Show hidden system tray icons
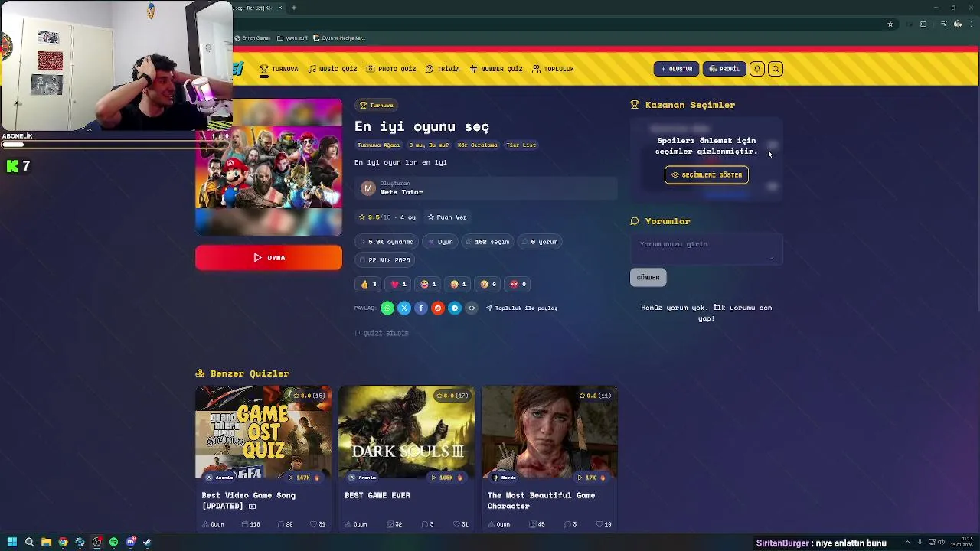Viewport: 980px width, 551px height. point(907,543)
